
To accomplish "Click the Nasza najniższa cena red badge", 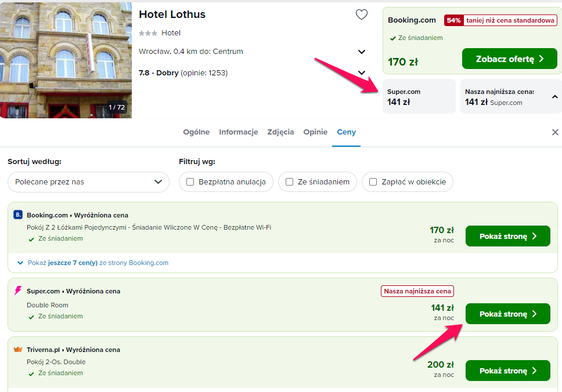I will (x=417, y=291).
